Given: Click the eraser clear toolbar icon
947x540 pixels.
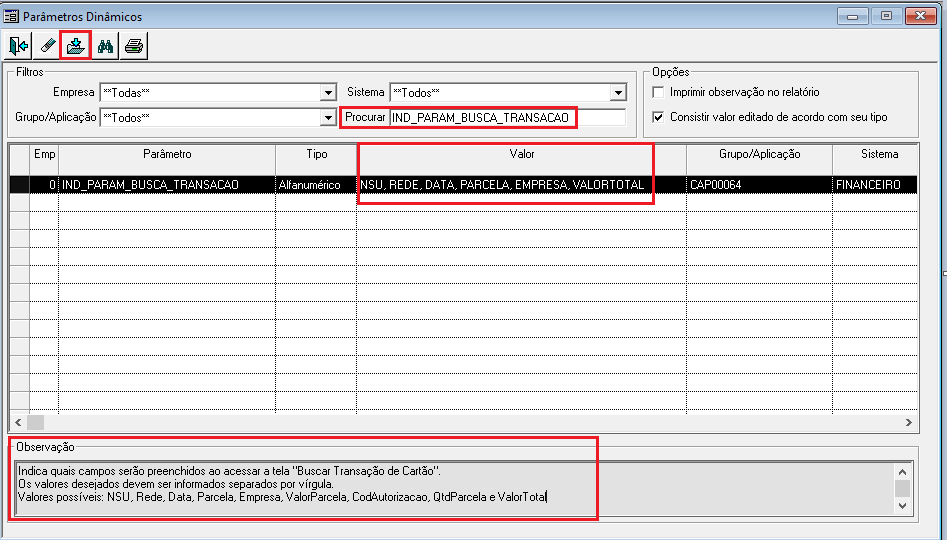Looking at the screenshot, I should tap(47, 46).
